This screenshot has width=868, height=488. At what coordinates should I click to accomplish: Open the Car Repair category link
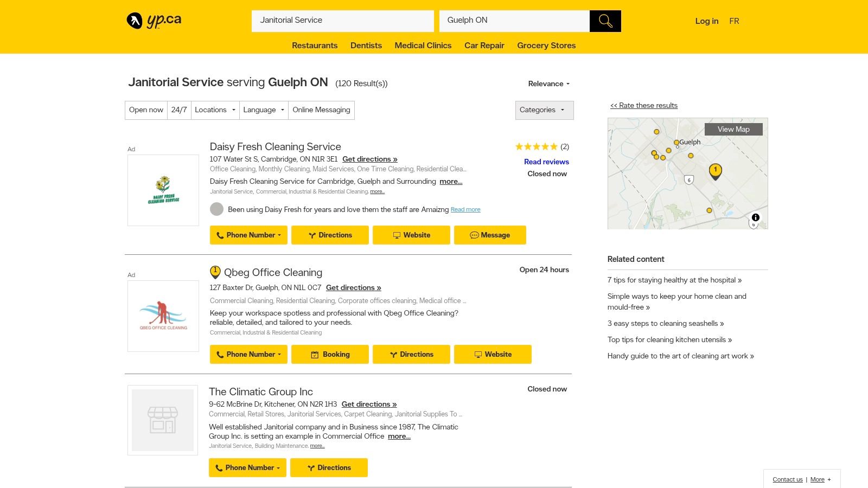[484, 46]
